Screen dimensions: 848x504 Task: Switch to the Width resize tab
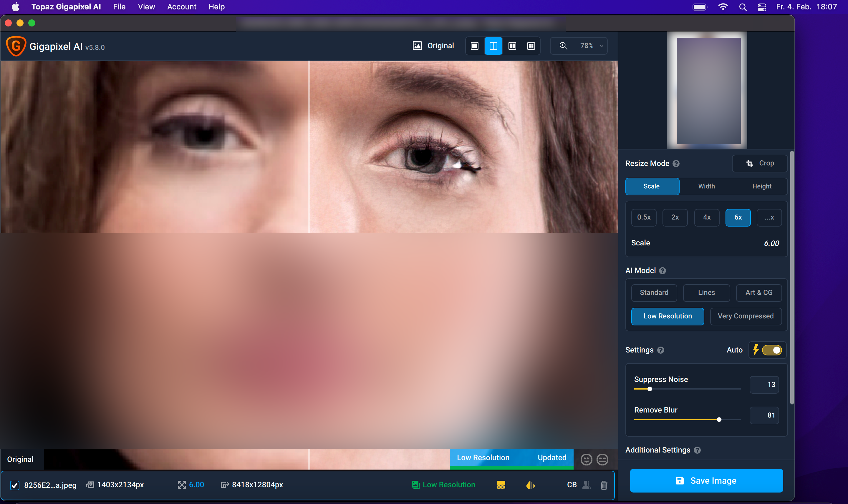[706, 187]
